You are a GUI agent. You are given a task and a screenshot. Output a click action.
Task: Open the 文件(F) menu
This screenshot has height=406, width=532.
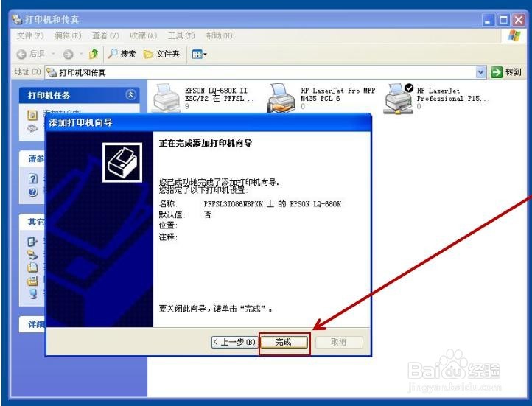(x=30, y=35)
